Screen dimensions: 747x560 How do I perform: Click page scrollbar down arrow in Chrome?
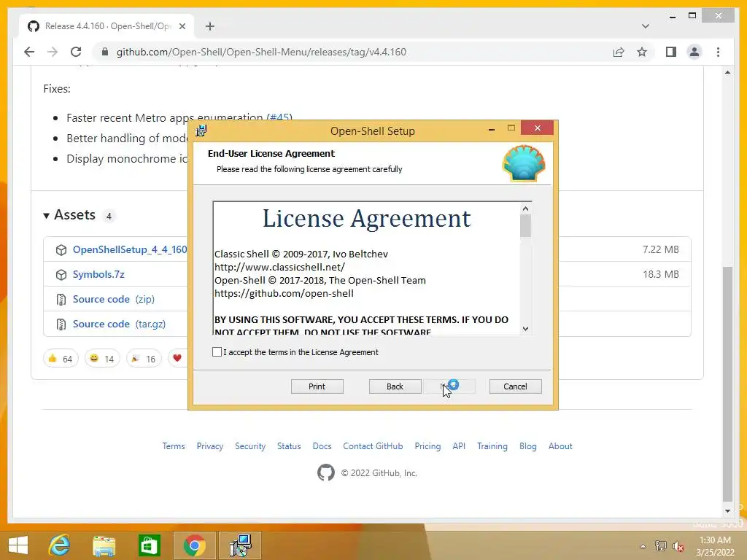tap(727, 511)
